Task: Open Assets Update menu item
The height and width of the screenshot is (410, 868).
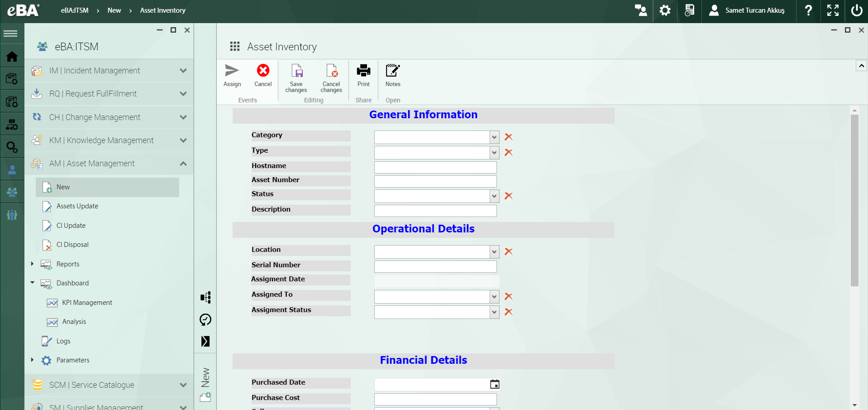Action: coord(77,206)
